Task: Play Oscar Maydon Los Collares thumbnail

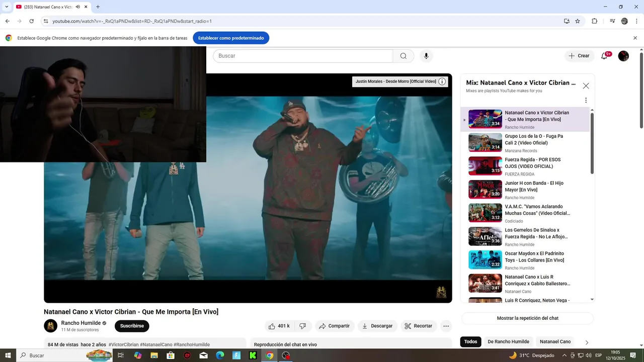Action: click(x=485, y=260)
